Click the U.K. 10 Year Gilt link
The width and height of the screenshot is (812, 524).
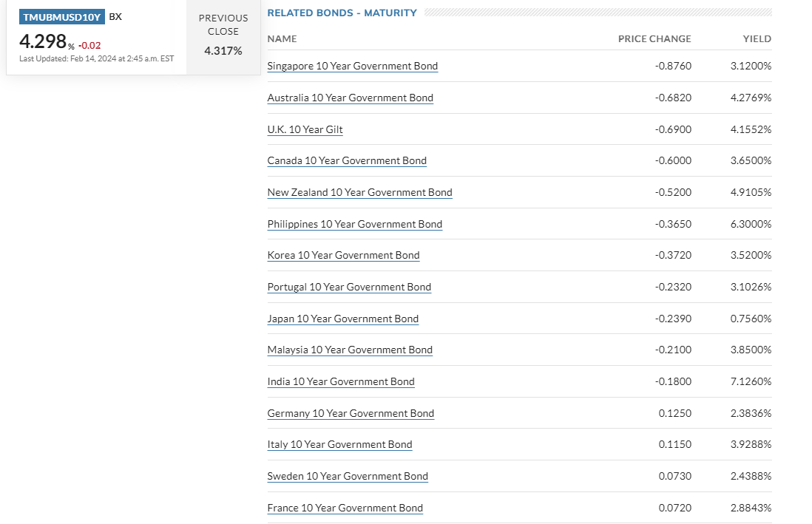tap(305, 129)
